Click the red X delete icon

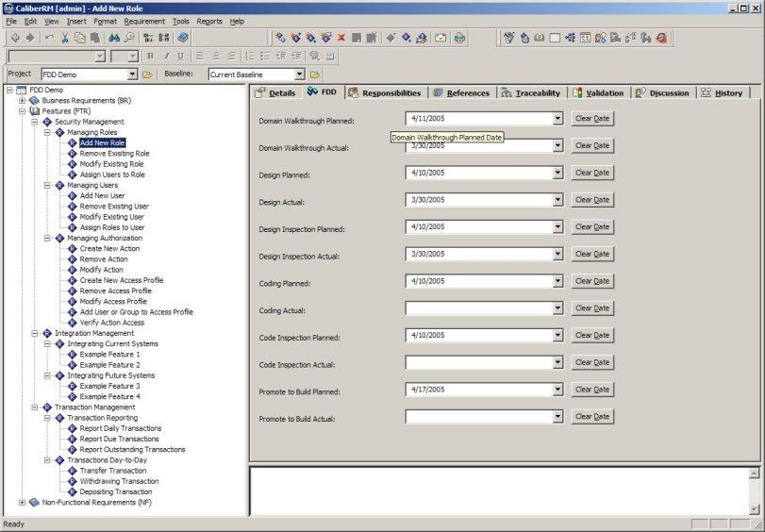[x=341, y=38]
